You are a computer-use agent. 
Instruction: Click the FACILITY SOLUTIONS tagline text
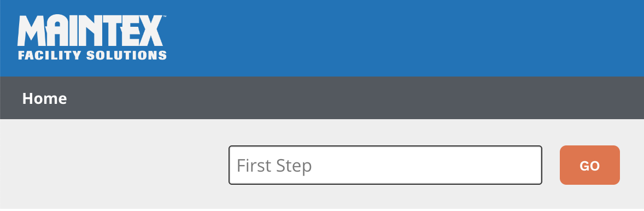click(x=92, y=55)
